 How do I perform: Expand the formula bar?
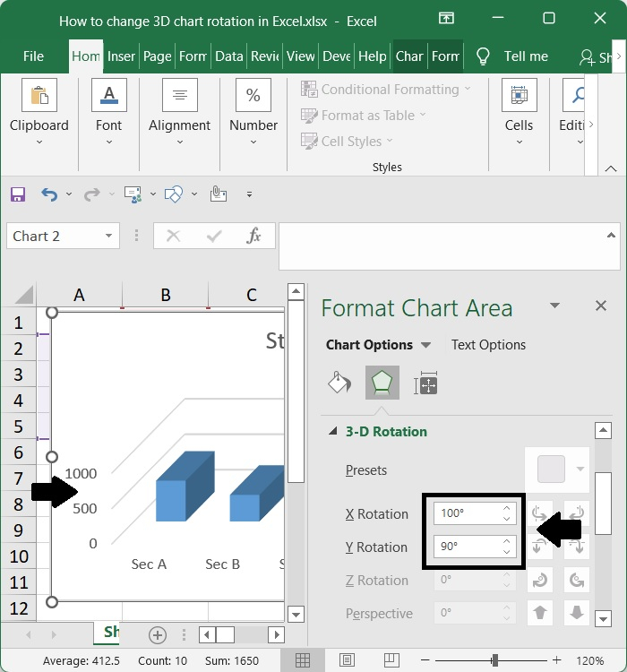coord(611,235)
